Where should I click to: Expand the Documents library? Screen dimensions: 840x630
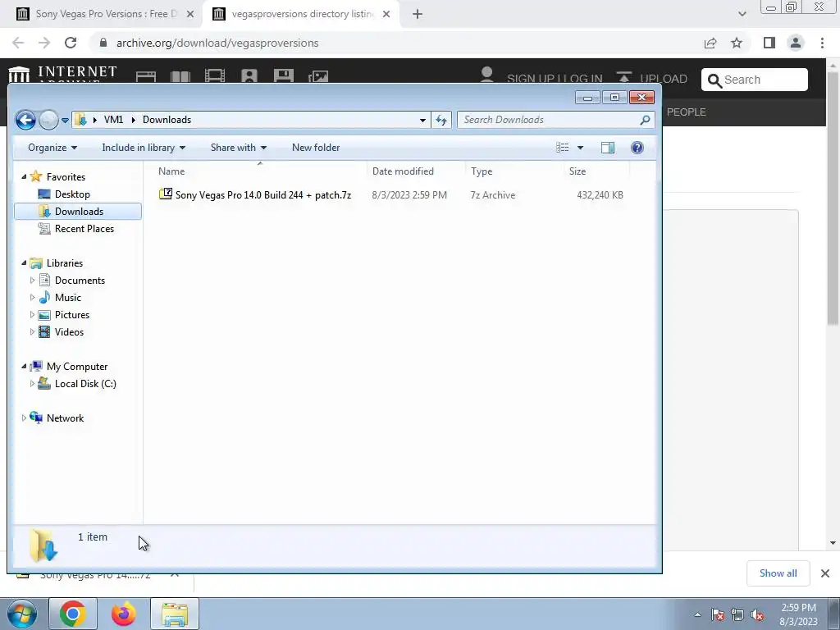point(32,281)
